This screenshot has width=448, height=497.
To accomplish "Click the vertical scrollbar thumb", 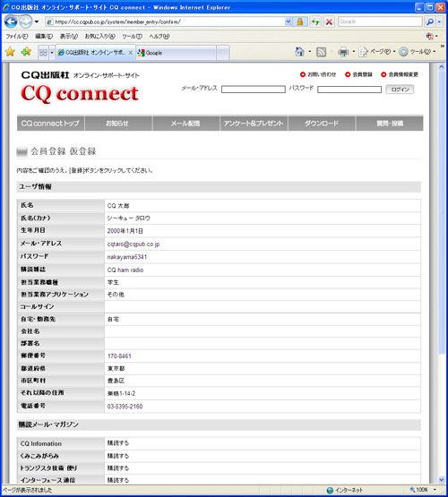I will point(442,212).
